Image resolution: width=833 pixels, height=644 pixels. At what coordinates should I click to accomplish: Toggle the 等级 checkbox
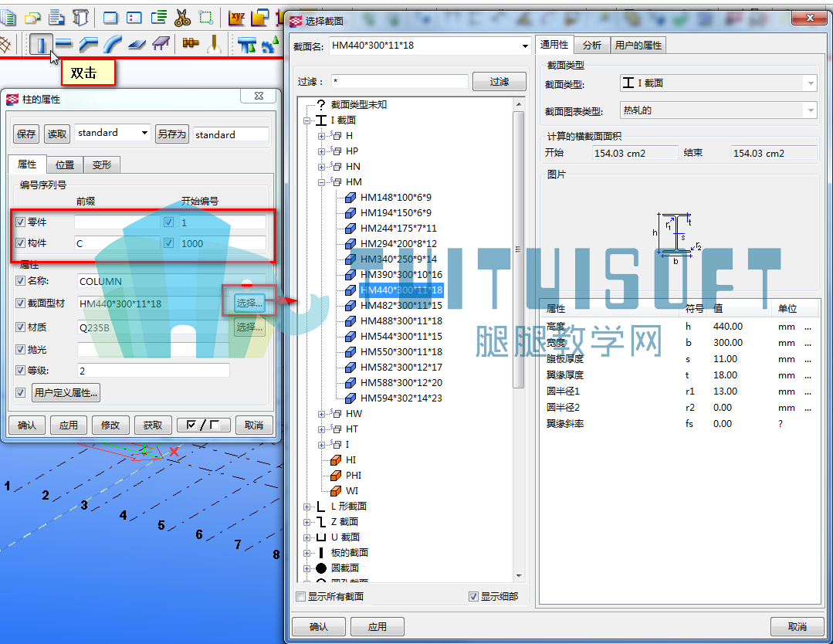(x=21, y=371)
